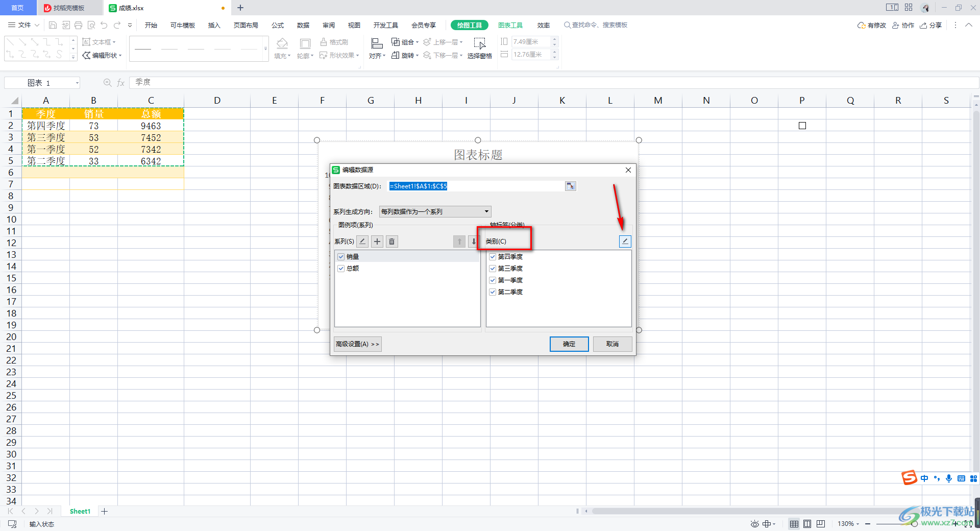Click the fx insert function icon
Screen dimensions: 980x531
point(121,83)
